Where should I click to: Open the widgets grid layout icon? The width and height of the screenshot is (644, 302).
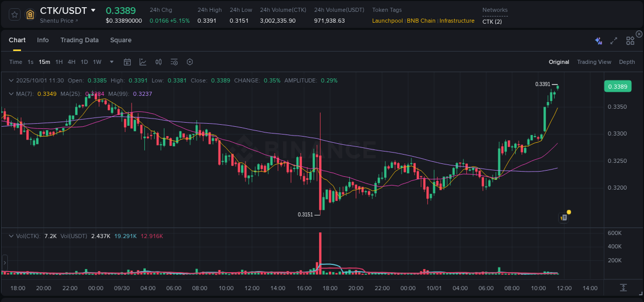(630, 40)
